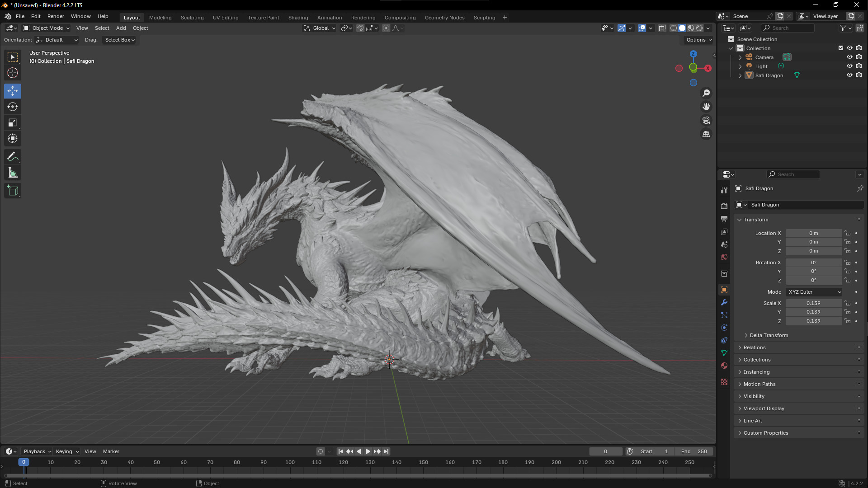Switch to rendered viewport shading
868x488 pixels.
(700, 28)
